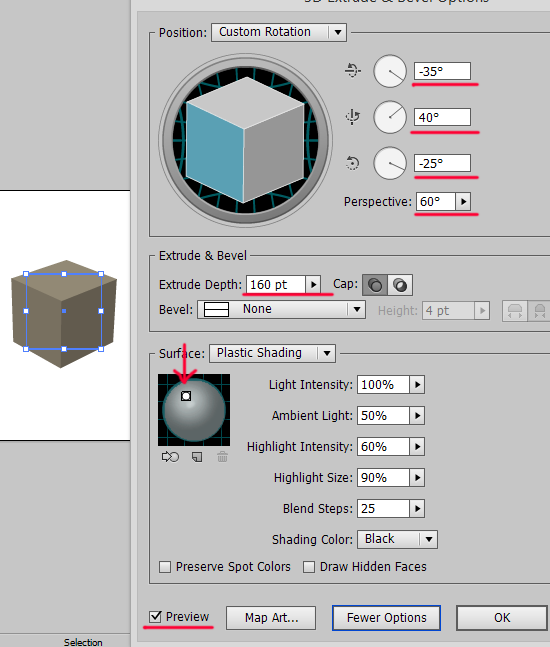Select the light source on the sphere
The image size is (550, 647).
pos(186,396)
